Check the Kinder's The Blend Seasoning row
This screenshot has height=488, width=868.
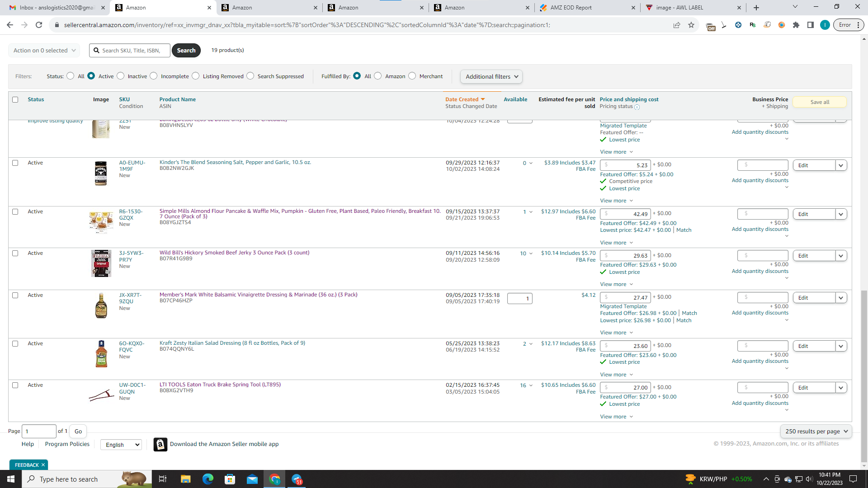(15, 163)
